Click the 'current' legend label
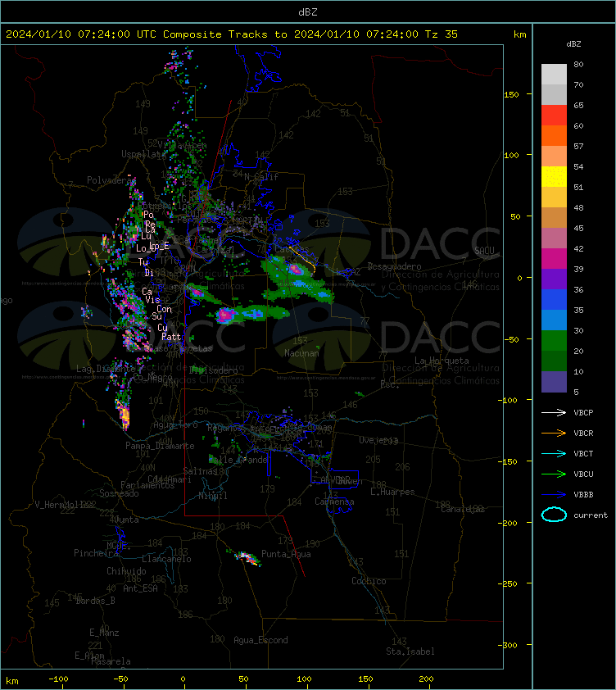Viewport: 616px width, 690px height. coord(591,515)
